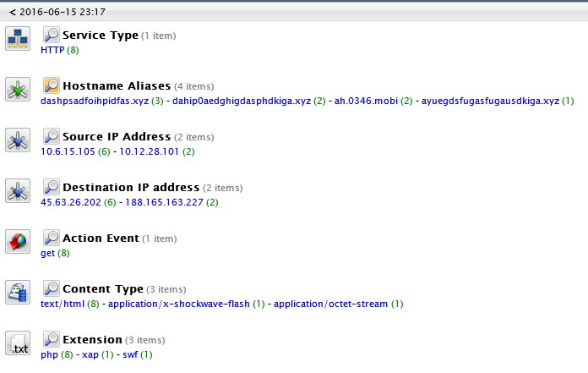
Task: Click the Destination IP address heading
Action: pyautogui.click(x=131, y=187)
